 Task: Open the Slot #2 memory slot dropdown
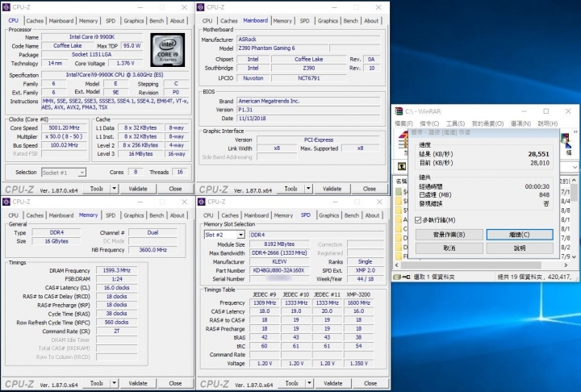[x=240, y=235]
